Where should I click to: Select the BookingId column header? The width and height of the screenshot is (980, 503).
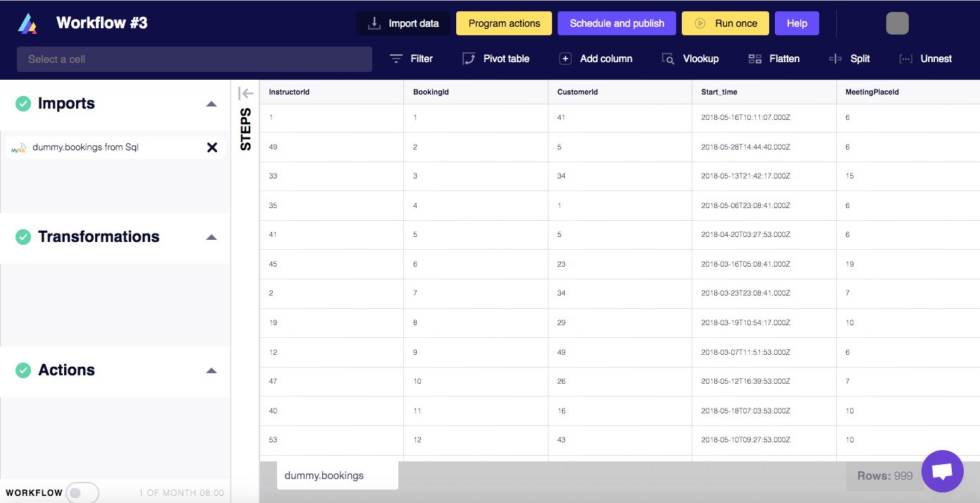coord(476,92)
